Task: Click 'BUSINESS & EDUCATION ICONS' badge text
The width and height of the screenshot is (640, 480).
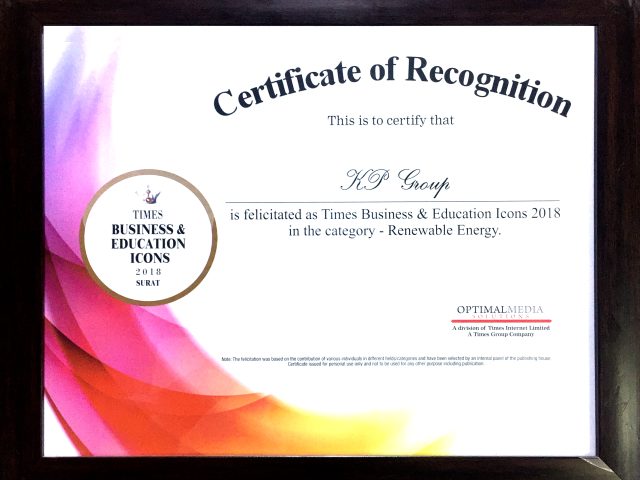Action: [x=148, y=243]
